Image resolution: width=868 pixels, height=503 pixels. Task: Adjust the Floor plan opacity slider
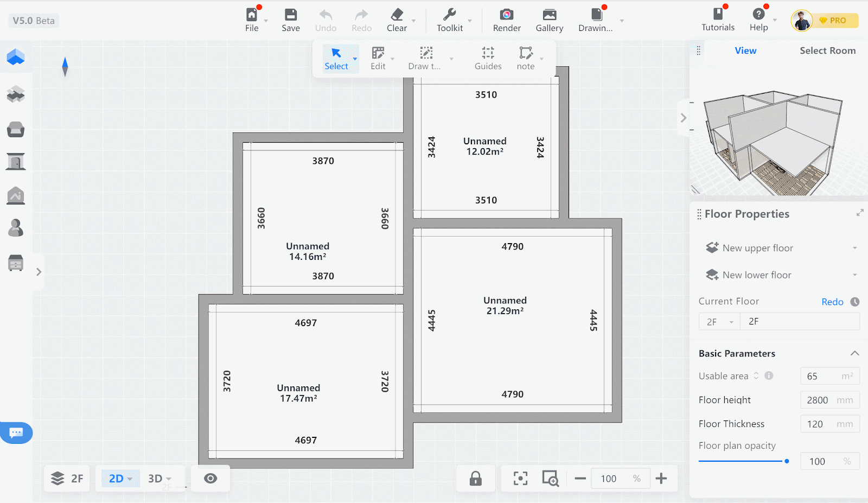[786, 461]
